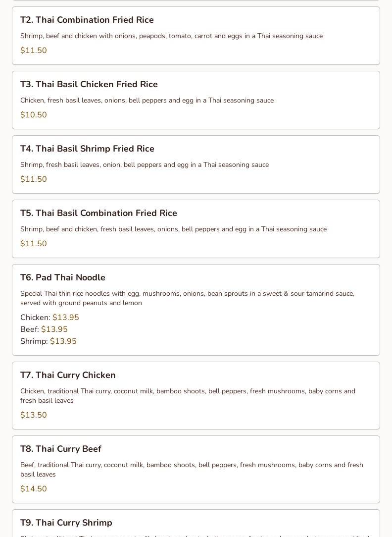Click the $11.50 price under T4
This screenshot has height=537, width=392.
34,179
